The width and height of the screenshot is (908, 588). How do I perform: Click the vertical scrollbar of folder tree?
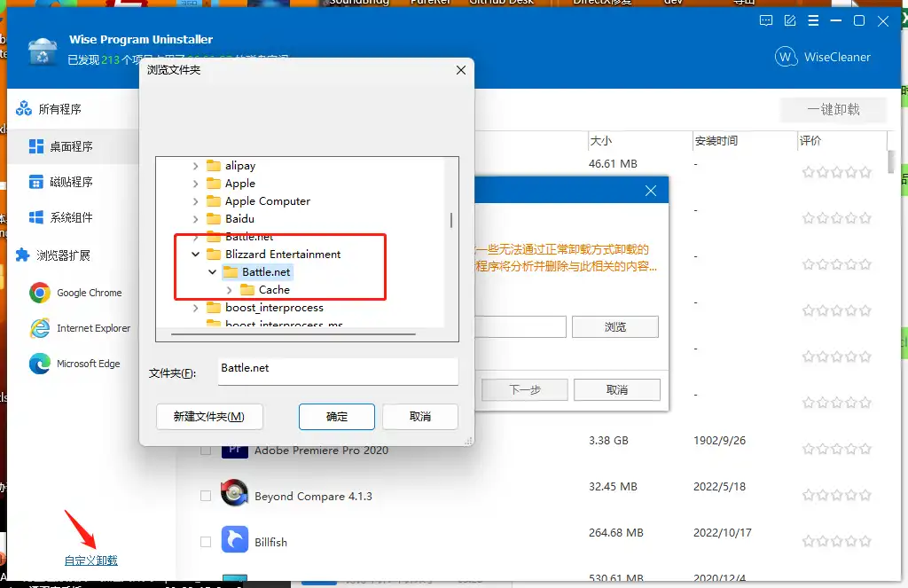click(451, 220)
